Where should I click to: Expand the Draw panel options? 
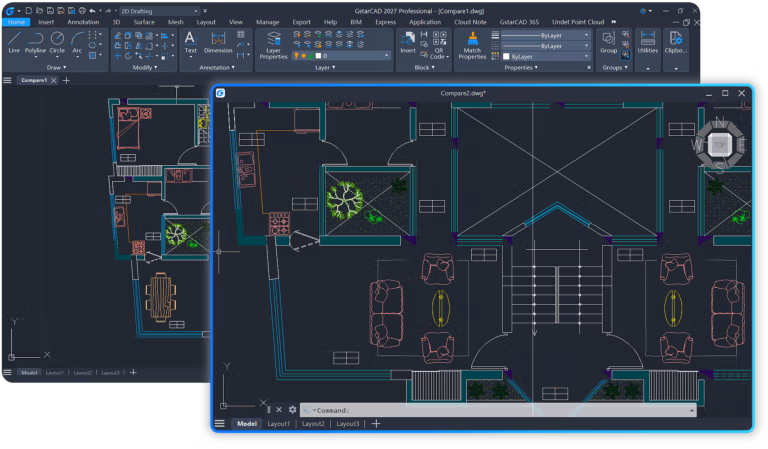[x=56, y=68]
